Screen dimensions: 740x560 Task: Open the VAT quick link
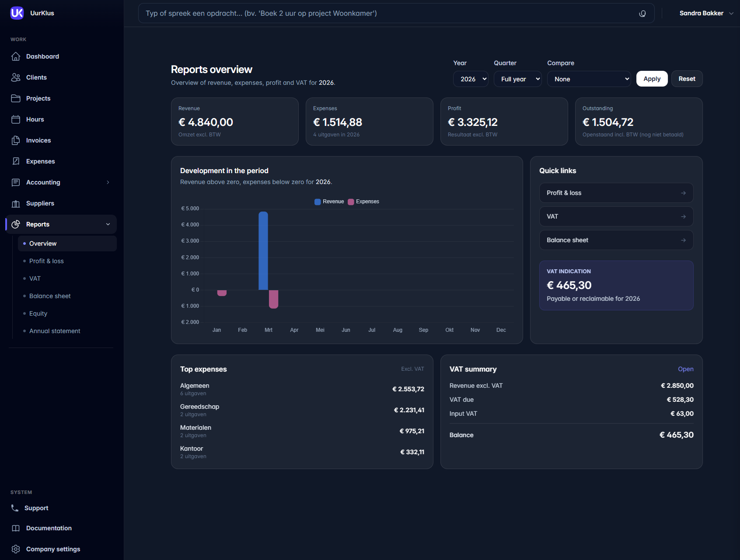pyautogui.click(x=616, y=216)
